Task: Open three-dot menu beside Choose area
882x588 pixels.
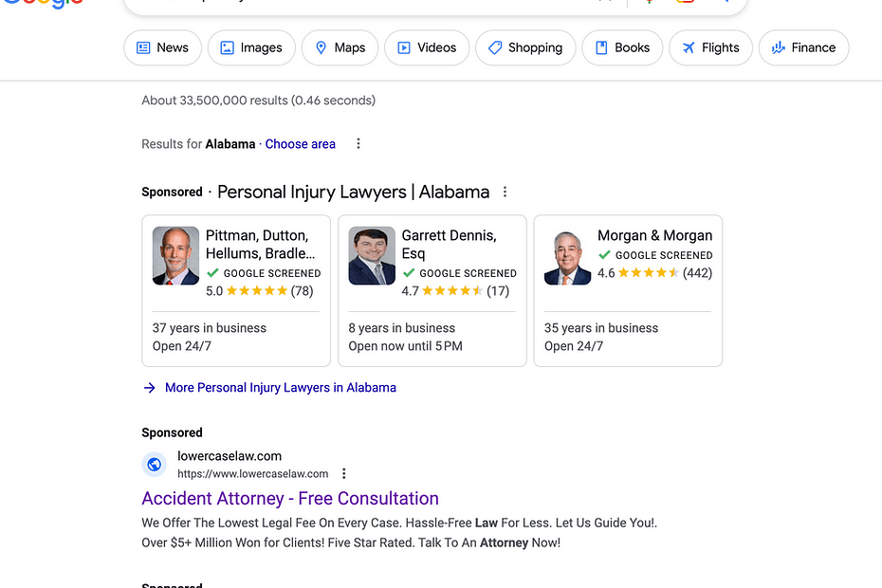Action: pos(358,143)
